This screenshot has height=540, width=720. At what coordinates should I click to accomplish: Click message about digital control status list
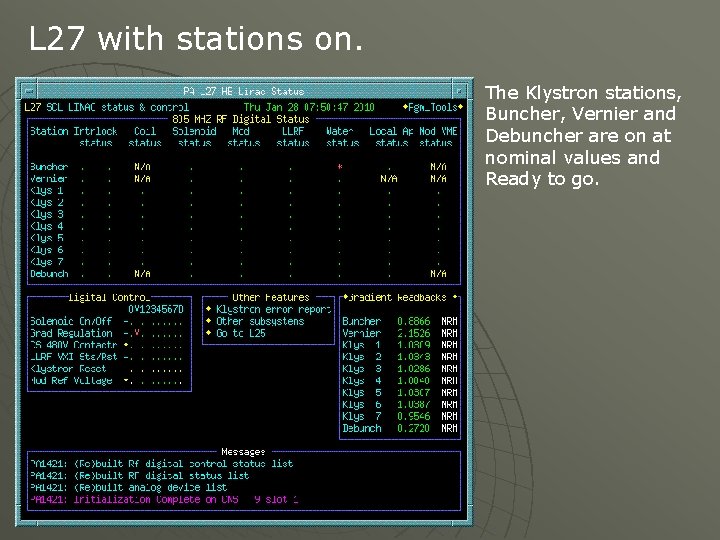pyautogui.click(x=162, y=464)
